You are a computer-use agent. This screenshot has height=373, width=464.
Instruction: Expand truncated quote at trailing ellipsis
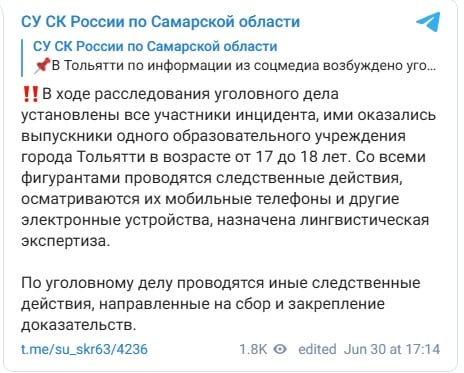(431, 68)
